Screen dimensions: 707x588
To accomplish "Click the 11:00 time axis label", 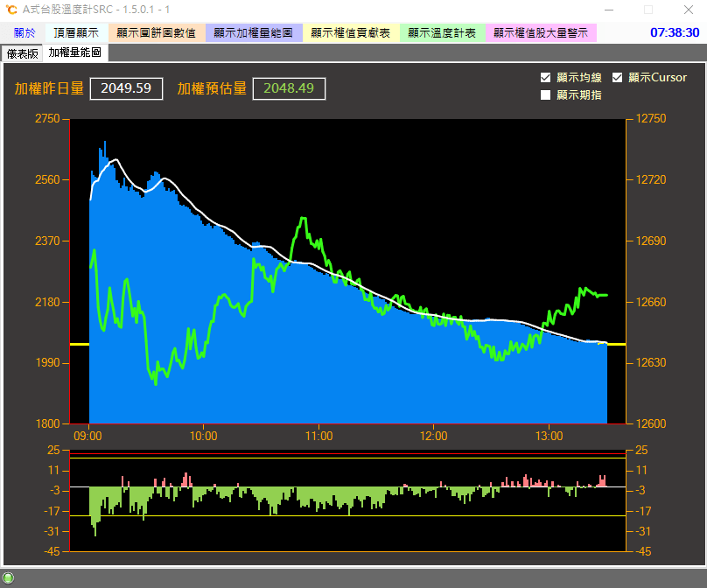I will (318, 436).
